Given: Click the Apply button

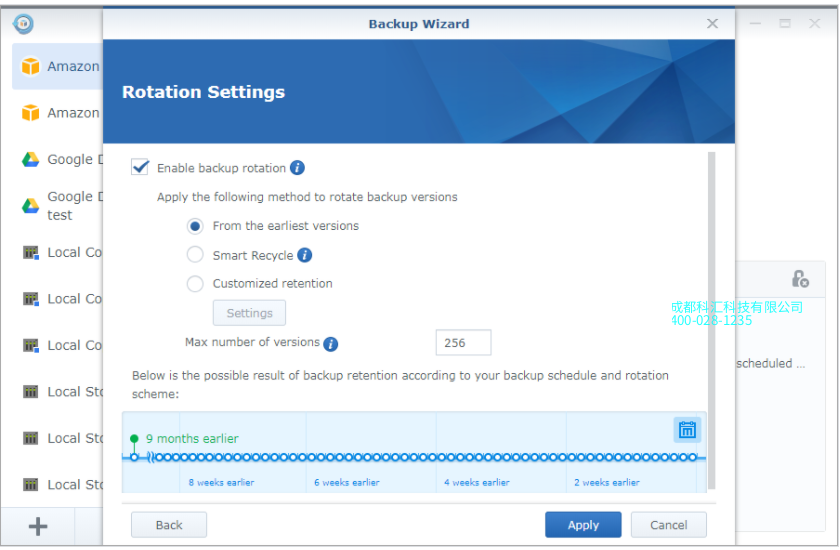Looking at the screenshot, I should point(583,525).
